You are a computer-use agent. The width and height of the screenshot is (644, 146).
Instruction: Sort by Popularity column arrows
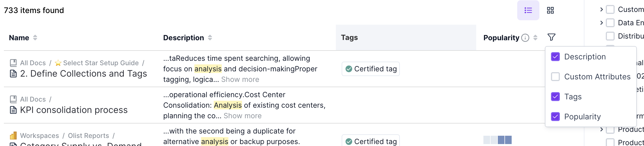tap(535, 38)
